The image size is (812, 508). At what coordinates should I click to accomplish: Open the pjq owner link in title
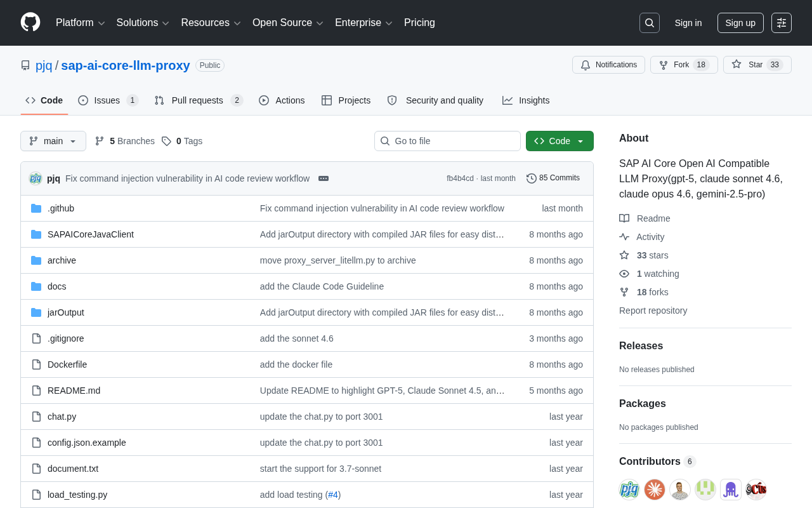point(44,65)
